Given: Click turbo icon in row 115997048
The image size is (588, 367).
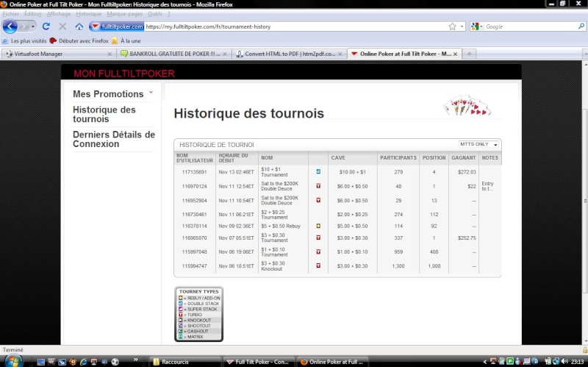Looking at the screenshot, I should [x=318, y=252].
